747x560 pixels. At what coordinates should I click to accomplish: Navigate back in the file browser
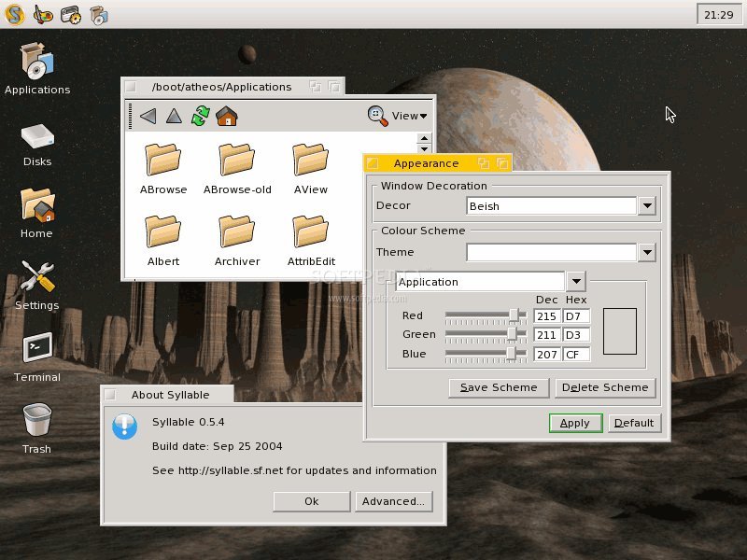click(148, 116)
